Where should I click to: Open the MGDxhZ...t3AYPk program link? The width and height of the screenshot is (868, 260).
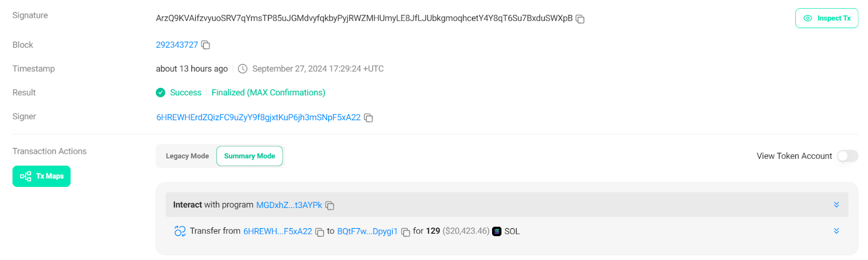289,205
